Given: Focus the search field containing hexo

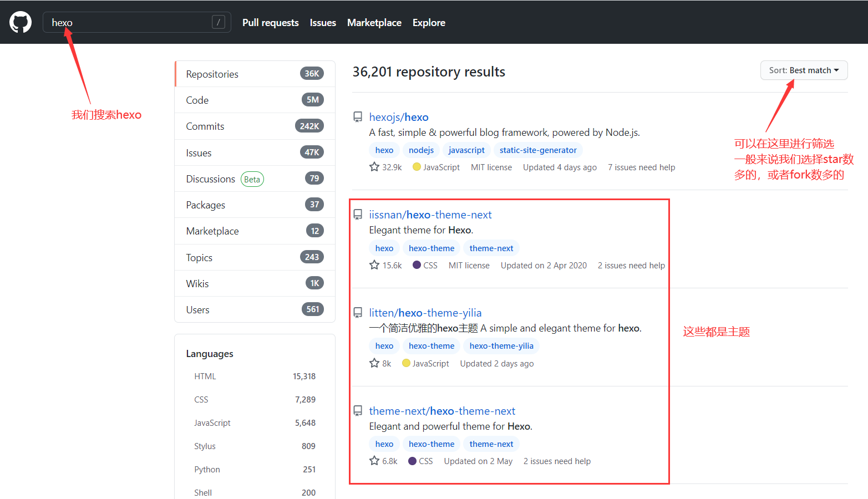Looking at the screenshot, I should 136,22.
